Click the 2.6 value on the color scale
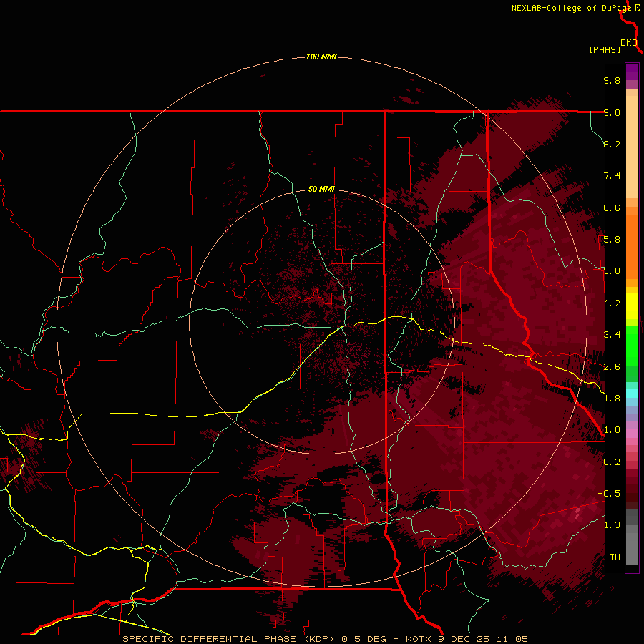Viewport: 644px width, 644px height. pyautogui.click(x=612, y=367)
